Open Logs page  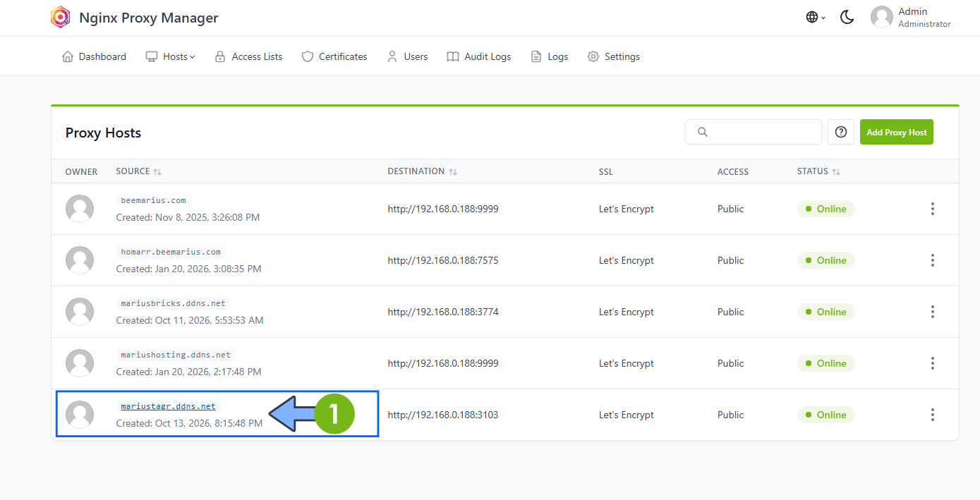pos(550,56)
